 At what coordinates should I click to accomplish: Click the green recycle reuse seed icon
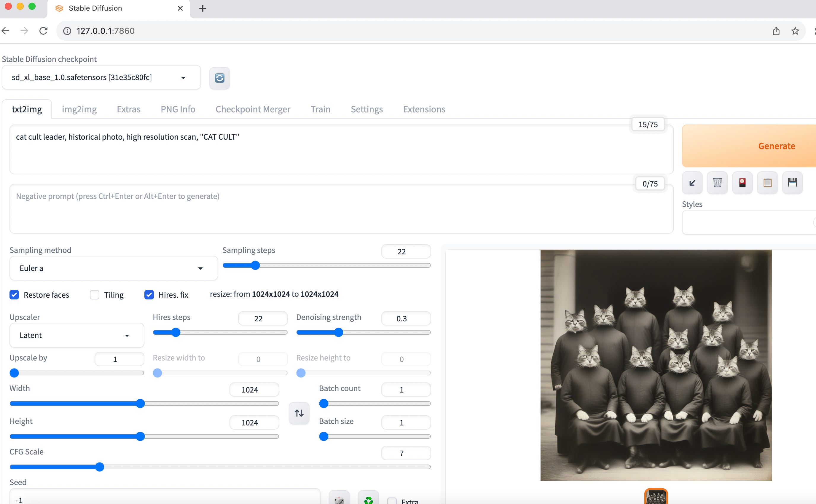click(x=368, y=499)
